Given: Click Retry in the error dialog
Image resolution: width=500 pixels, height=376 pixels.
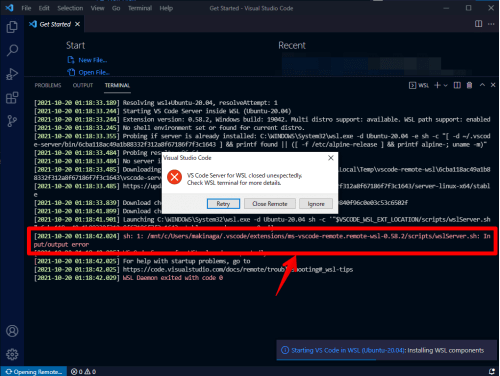Looking at the screenshot, I should coord(223,204).
